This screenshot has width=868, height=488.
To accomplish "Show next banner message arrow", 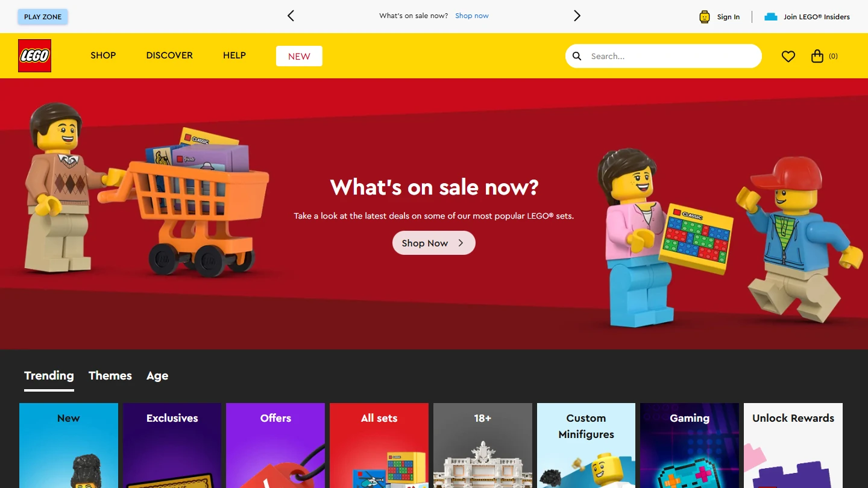I will [577, 16].
